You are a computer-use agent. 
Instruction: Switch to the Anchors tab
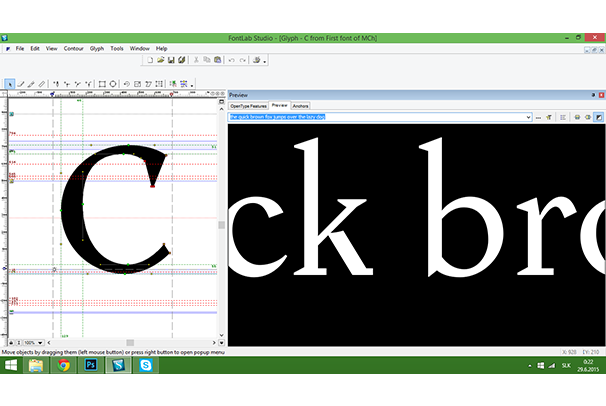point(301,105)
